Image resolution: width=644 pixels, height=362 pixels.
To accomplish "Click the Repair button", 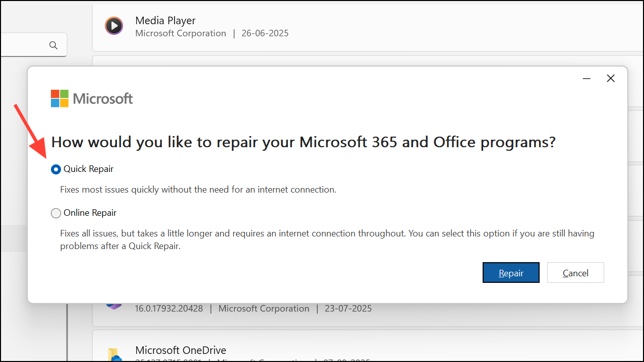I will point(511,273).
